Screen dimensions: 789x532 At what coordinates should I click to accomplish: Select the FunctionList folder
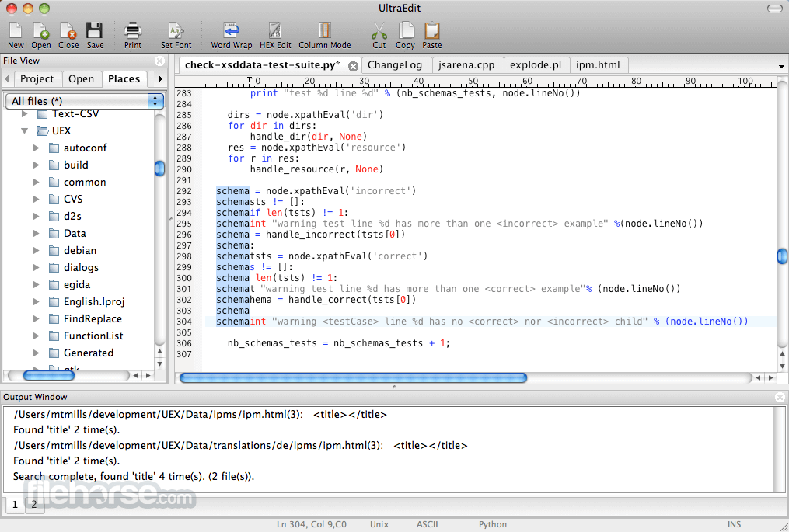(93, 336)
